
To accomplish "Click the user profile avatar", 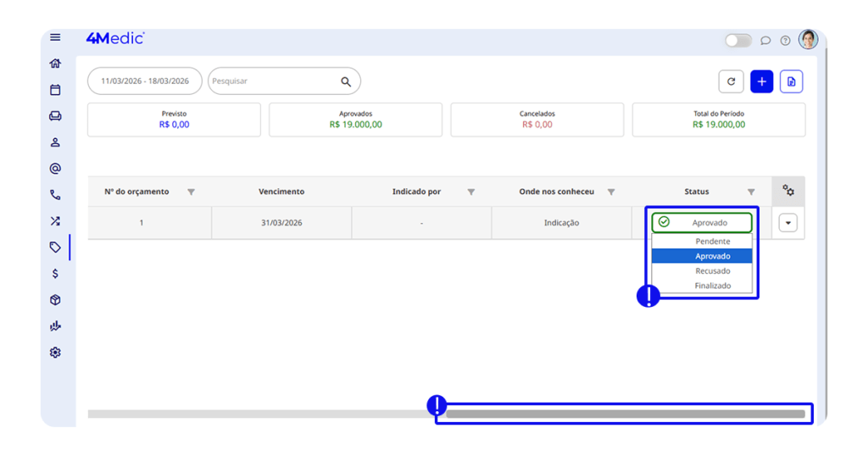I will pos(808,40).
